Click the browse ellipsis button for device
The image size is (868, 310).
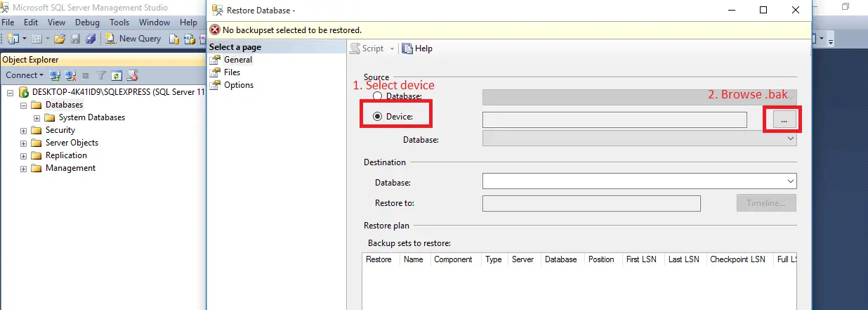tap(783, 120)
